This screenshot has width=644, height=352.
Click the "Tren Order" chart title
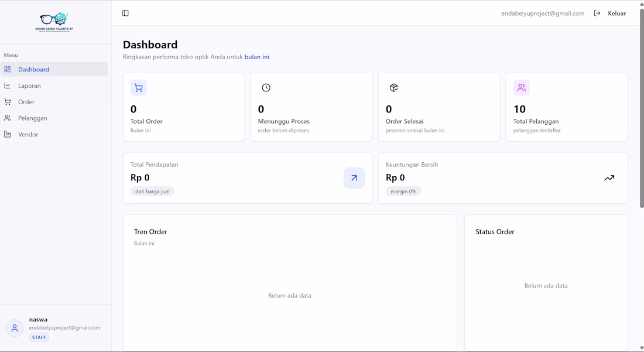coord(150,232)
